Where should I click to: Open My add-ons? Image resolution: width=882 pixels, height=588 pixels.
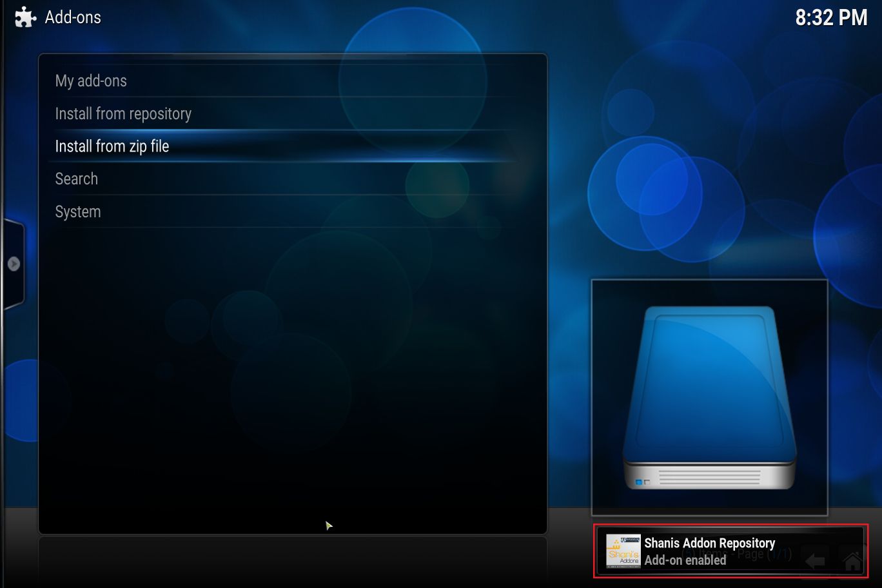click(x=91, y=81)
